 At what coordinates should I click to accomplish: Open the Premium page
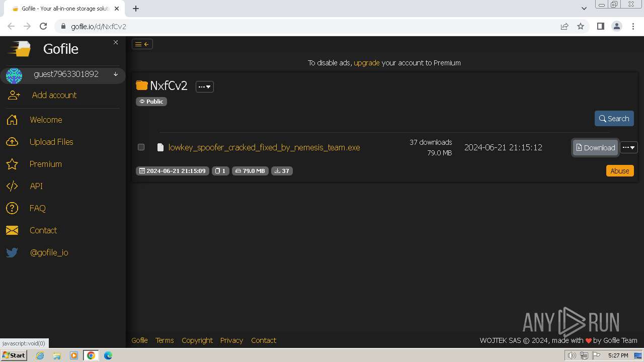pos(46,164)
